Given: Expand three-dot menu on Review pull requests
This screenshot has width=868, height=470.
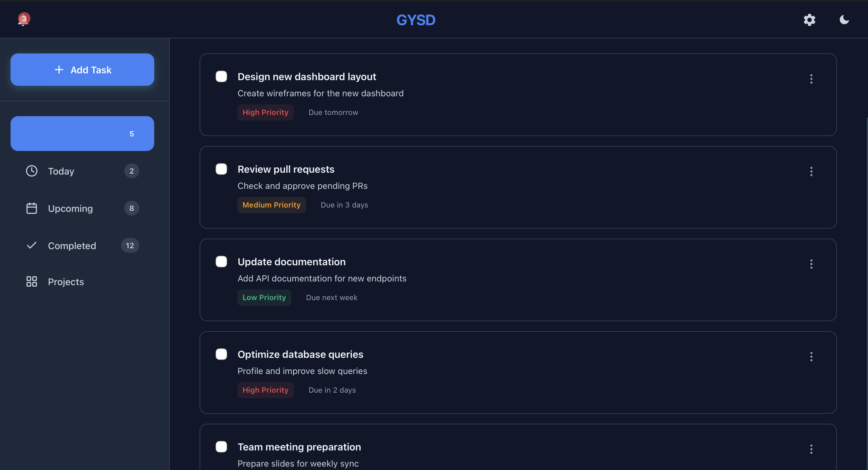Looking at the screenshot, I should [811, 171].
